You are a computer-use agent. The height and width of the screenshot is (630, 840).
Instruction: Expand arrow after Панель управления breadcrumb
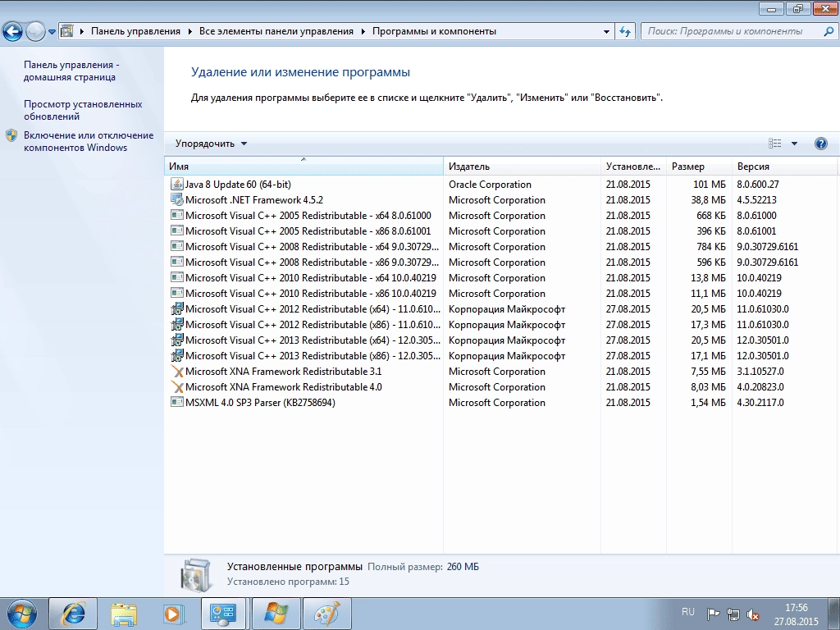coord(189,32)
